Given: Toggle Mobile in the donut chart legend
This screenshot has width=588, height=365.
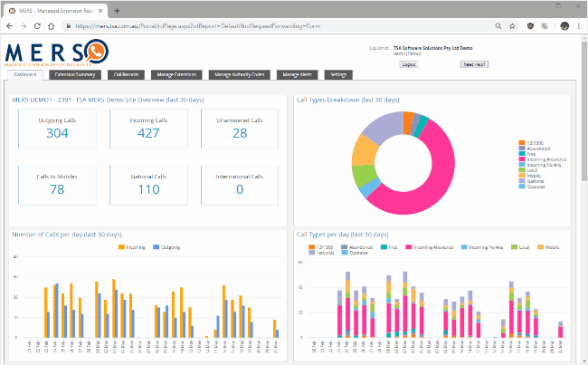Looking at the screenshot, I should coord(530,176).
